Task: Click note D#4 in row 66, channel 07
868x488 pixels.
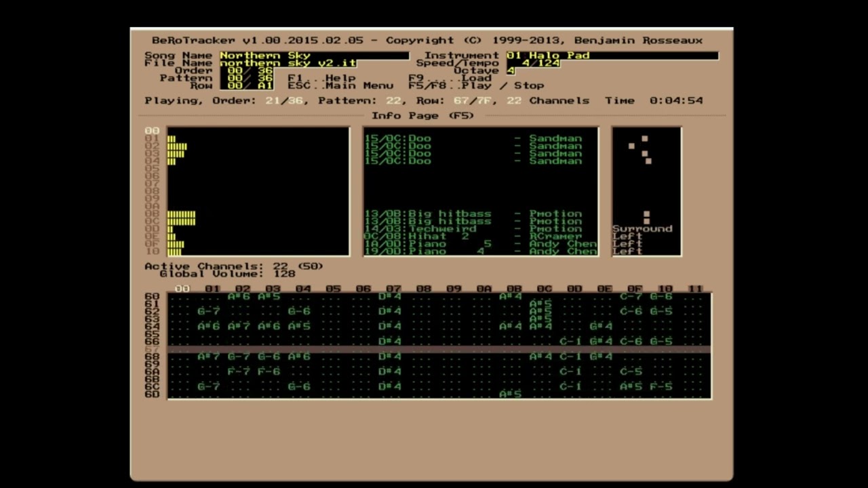Action: tap(390, 342)
